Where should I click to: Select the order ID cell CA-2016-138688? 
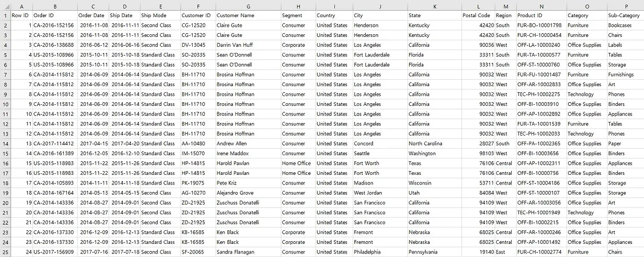click(55, 45)
